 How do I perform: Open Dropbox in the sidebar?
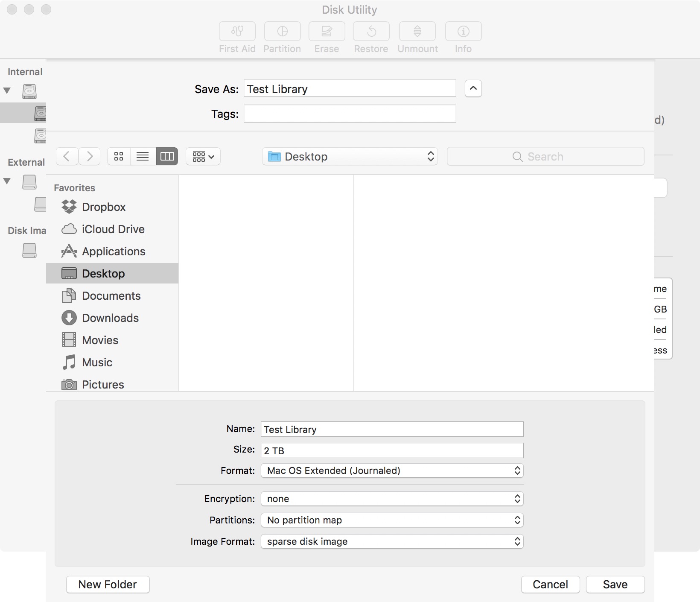click(x=104, y=207)
